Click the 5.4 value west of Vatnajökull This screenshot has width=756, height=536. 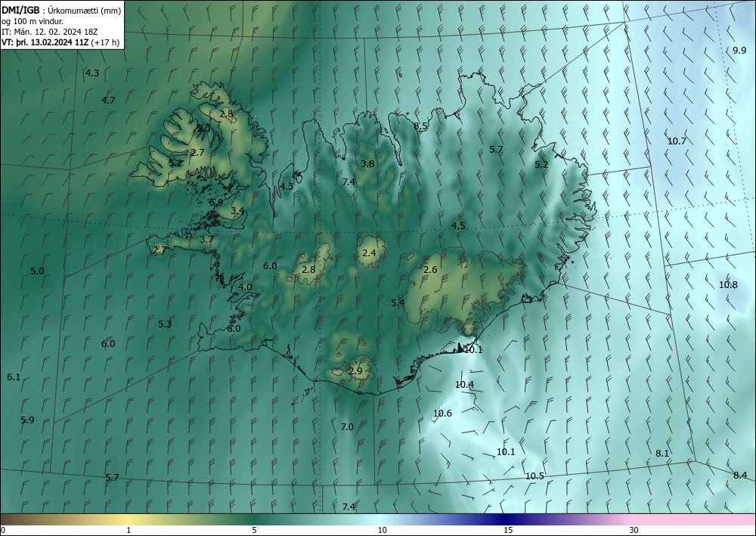coord(398,302)
